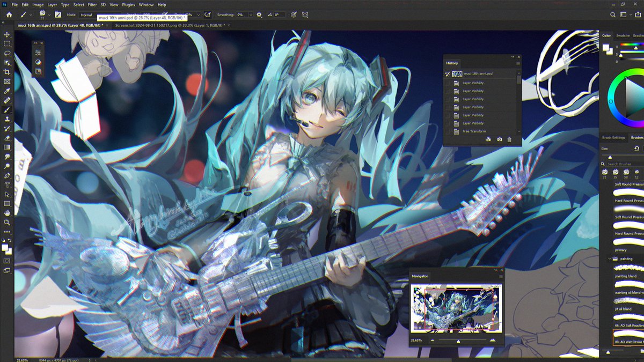The image size is (644, 362).
Task: Open the brush Mode dropdown set to Normal
Action: tap(86, 15)
